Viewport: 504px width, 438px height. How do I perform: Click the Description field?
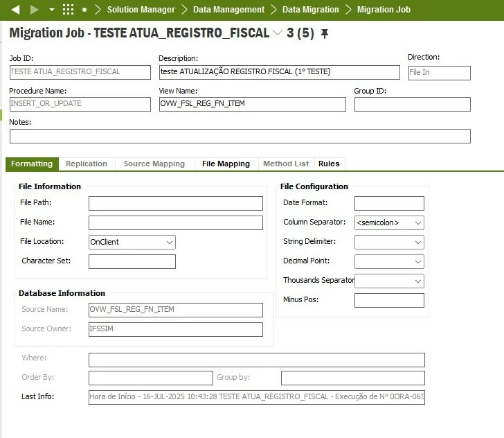tap(279, 72)
